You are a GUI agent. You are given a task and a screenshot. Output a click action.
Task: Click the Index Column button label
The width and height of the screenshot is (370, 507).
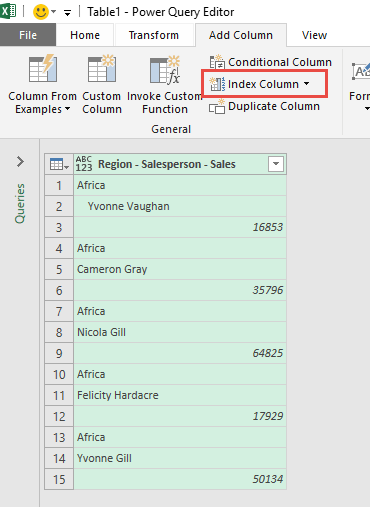coord(263,84)
